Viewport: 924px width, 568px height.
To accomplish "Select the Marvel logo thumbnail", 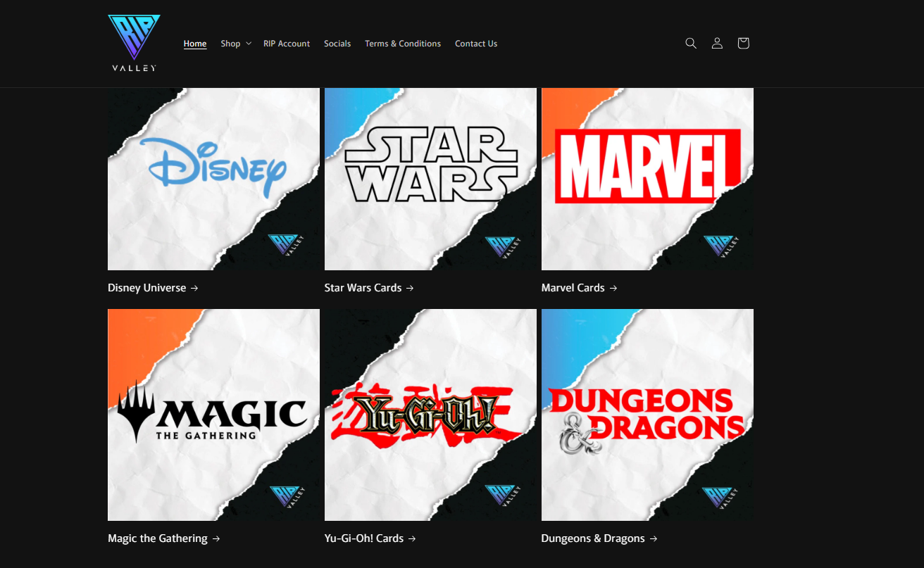I will (647, 179).
